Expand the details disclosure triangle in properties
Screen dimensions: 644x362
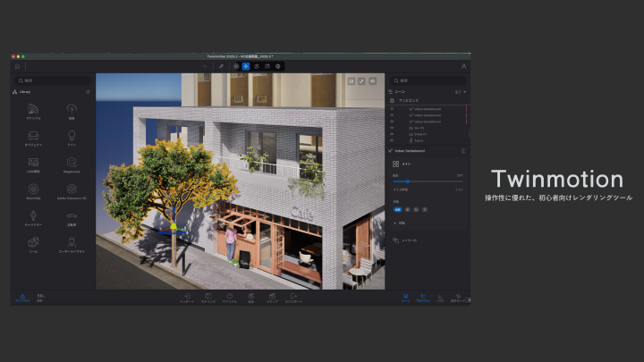coord(395,223)
